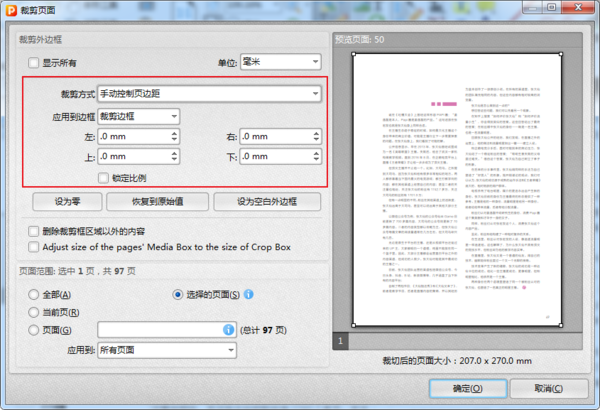Decrease the 下 margin with down arrow
Screen dimensions: 600x410
(x=316, y=159)
